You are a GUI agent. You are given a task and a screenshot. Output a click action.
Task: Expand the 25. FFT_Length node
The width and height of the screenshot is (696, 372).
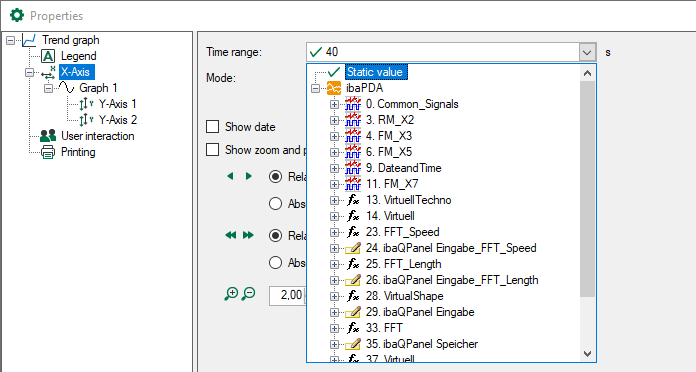tap(334, 264)
